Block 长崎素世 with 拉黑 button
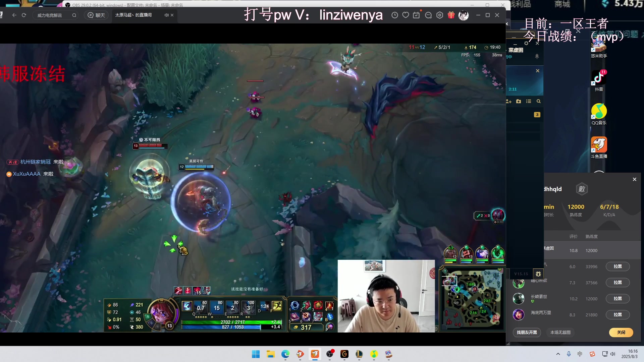The width and height of the screenshot is (644, 362). coord(618,299)
